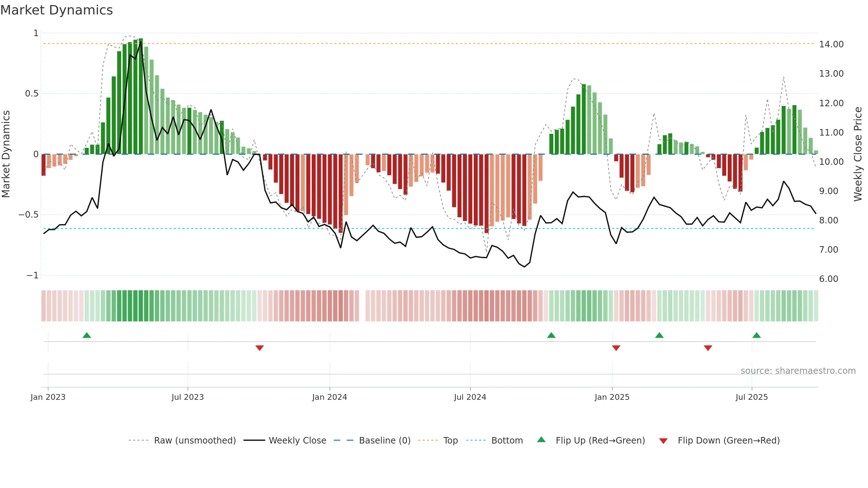868x488 pixels.
Task: Toggle Flip Up (Red→Green) legend entry
Action: pyautogui.click(x=591, y=440)
